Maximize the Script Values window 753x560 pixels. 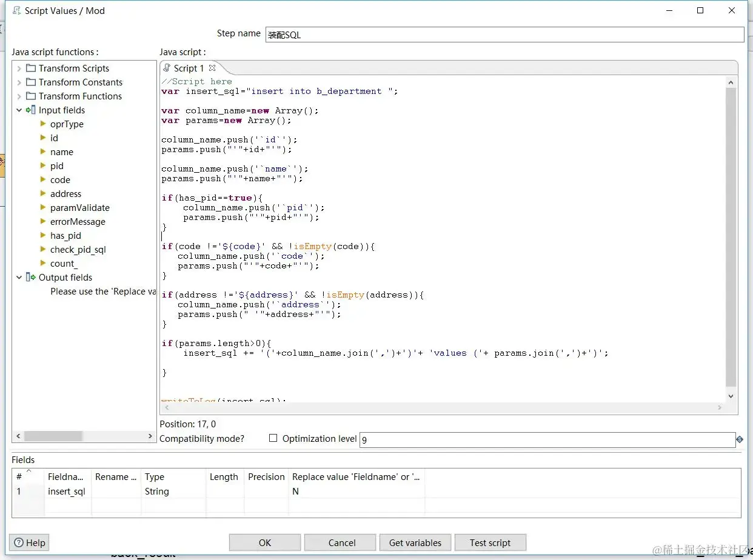700,10
